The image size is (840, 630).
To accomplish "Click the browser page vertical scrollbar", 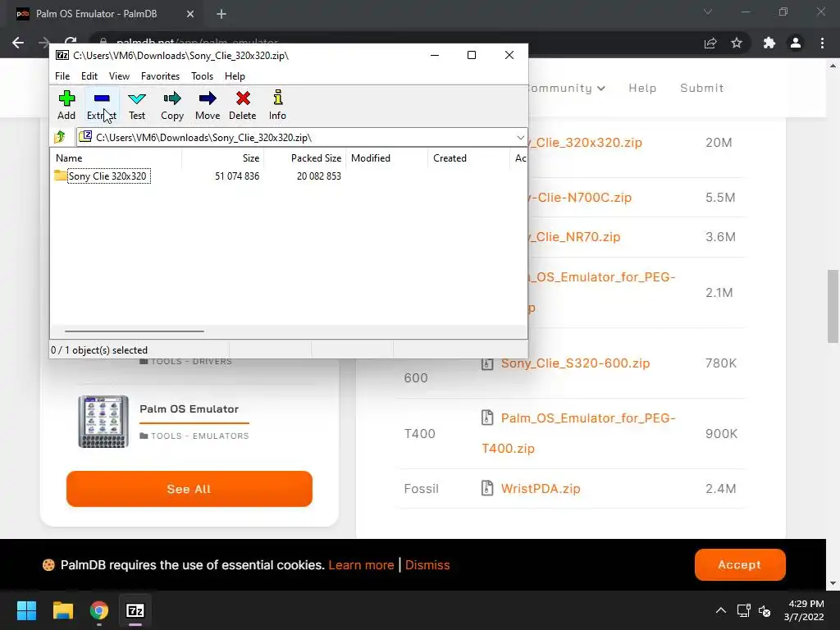I will coord(833,305).
